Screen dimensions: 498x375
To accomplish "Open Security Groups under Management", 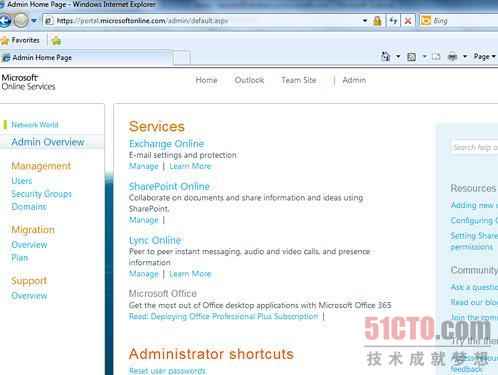I will tap(41, 194).
